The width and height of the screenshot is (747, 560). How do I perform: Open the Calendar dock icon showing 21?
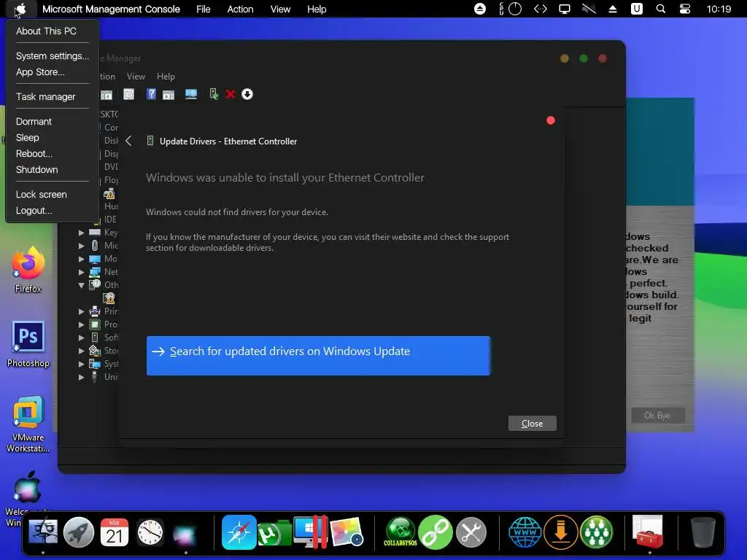(x=115, y=532)
